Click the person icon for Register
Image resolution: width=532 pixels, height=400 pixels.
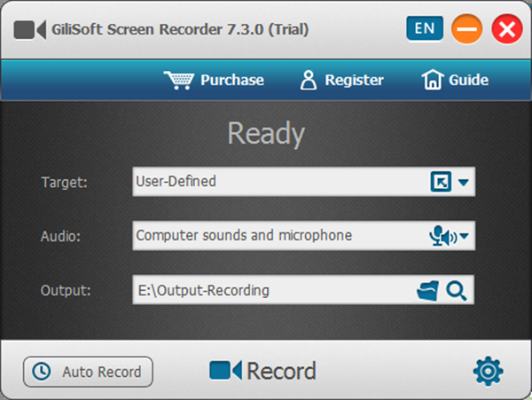309,80
